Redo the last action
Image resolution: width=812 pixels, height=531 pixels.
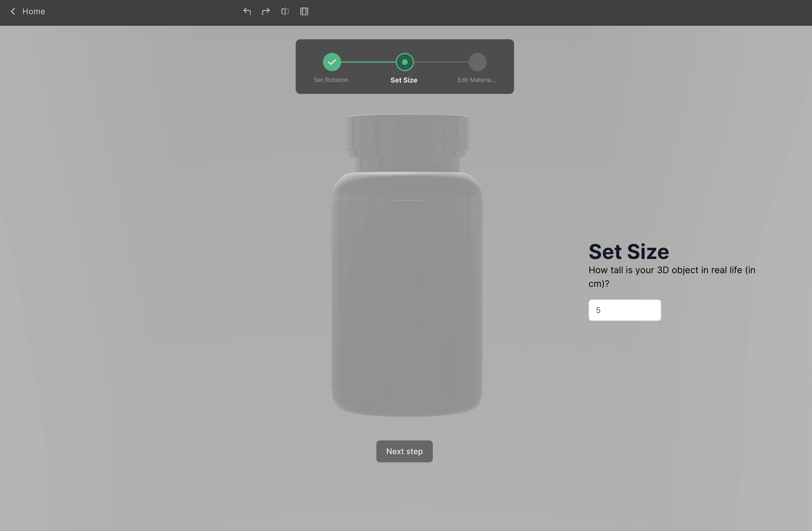[x=266, y=12]
